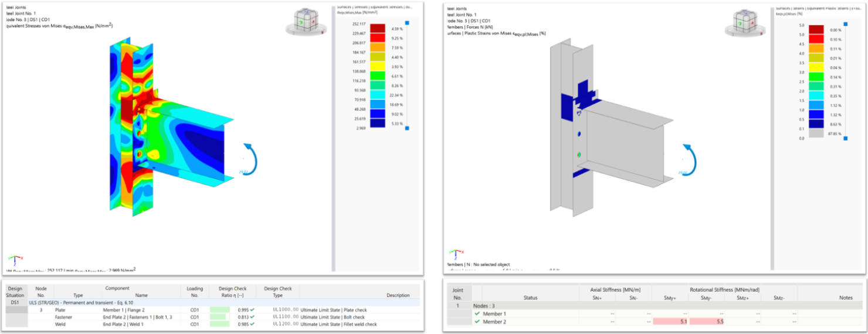
Task: Select the Member 1 status row
Action: tap(525, 314)
